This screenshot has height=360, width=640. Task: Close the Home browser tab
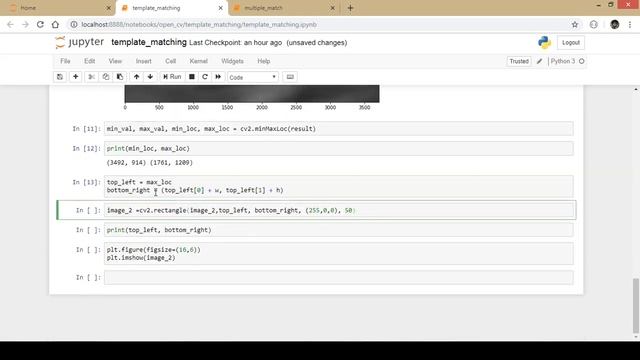tap(109, 8)
